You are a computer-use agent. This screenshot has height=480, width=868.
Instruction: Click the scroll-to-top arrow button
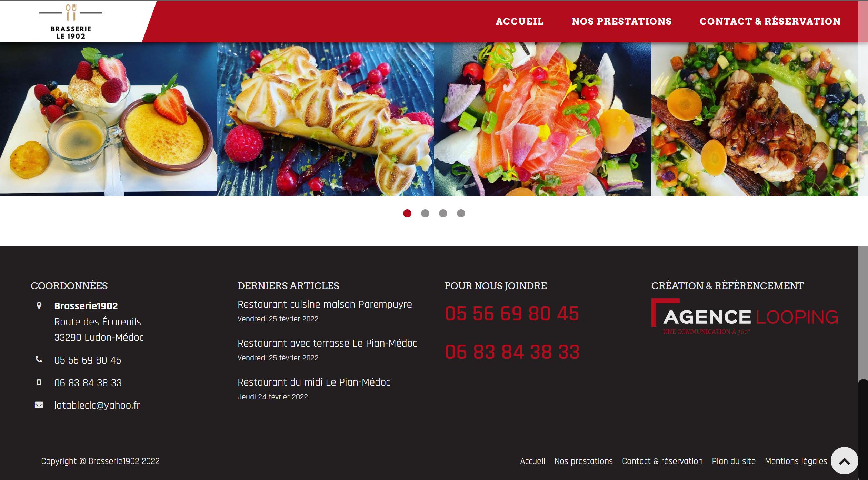[x=844, y=461]
